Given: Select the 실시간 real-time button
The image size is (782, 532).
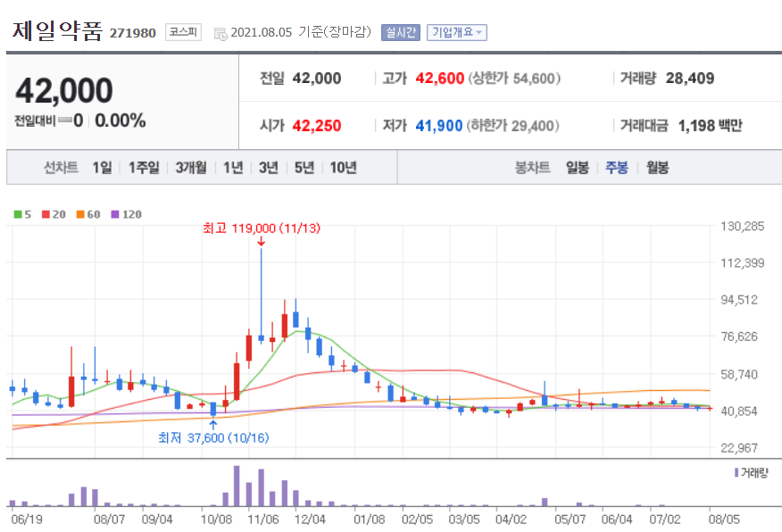Looking at the screenshot, I should (401, 32).
